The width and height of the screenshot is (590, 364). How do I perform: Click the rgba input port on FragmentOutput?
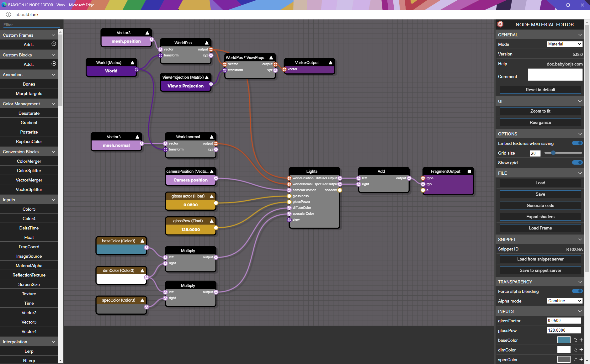coord(423,178)
